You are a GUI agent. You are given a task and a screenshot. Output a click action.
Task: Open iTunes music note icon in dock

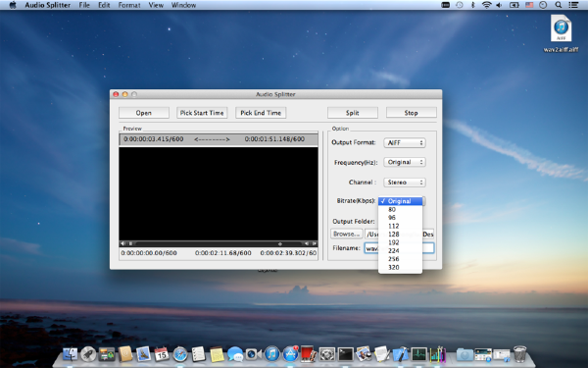click(271, 354)
